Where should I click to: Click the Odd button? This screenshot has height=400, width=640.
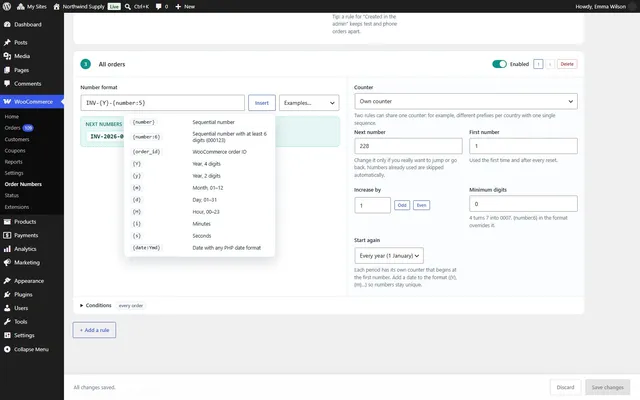(x=402, y=205)
